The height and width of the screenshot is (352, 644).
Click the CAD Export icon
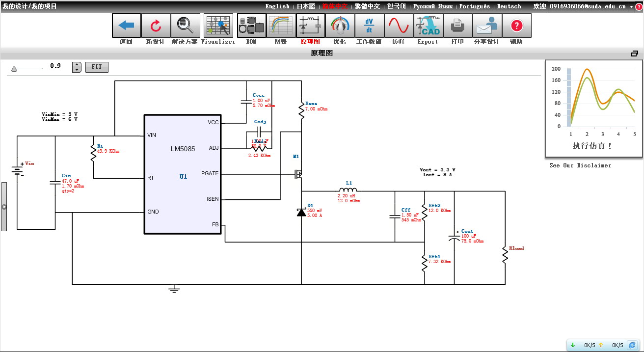tap(428, 26)
